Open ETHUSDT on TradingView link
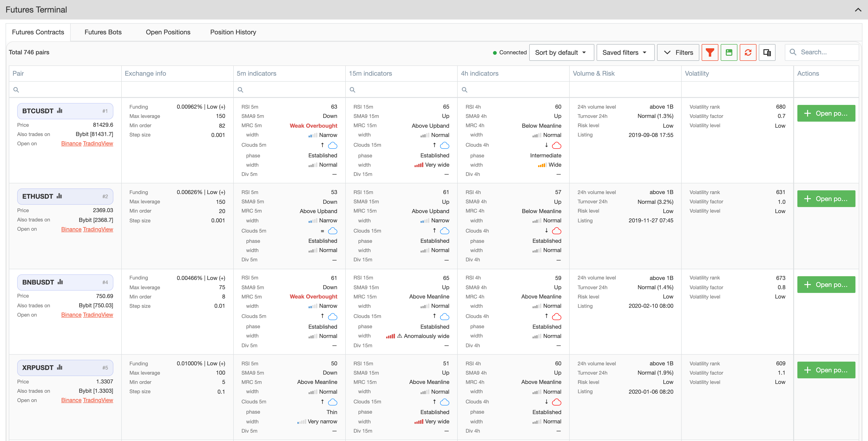 point(98,229)
